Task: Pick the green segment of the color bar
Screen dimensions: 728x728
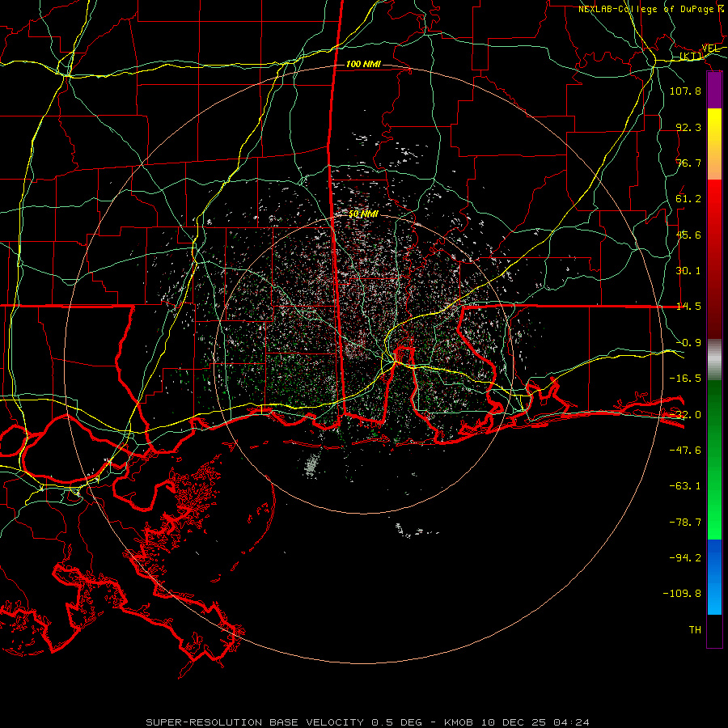Action: pos(714,459)
